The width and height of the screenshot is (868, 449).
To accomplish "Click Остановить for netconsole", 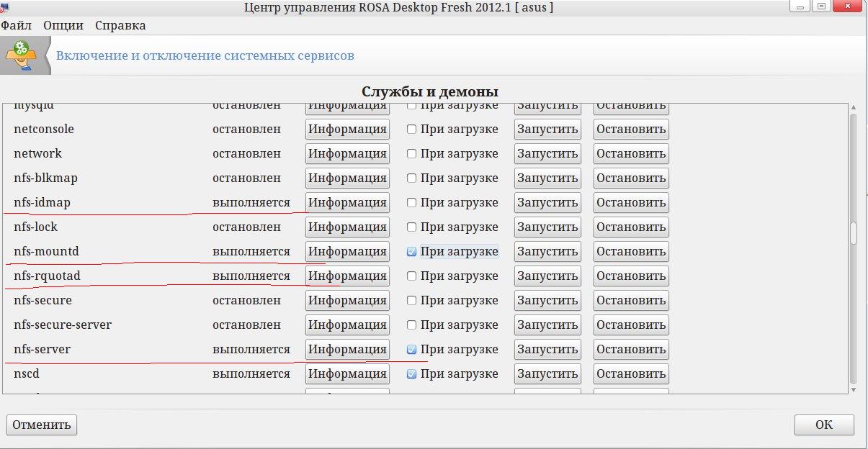I will coord(631,130).
